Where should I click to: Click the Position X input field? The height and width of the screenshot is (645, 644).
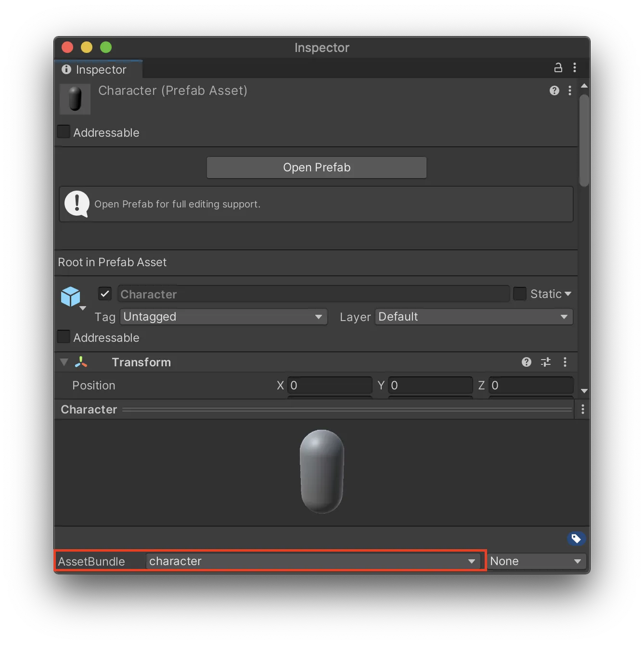330,386
